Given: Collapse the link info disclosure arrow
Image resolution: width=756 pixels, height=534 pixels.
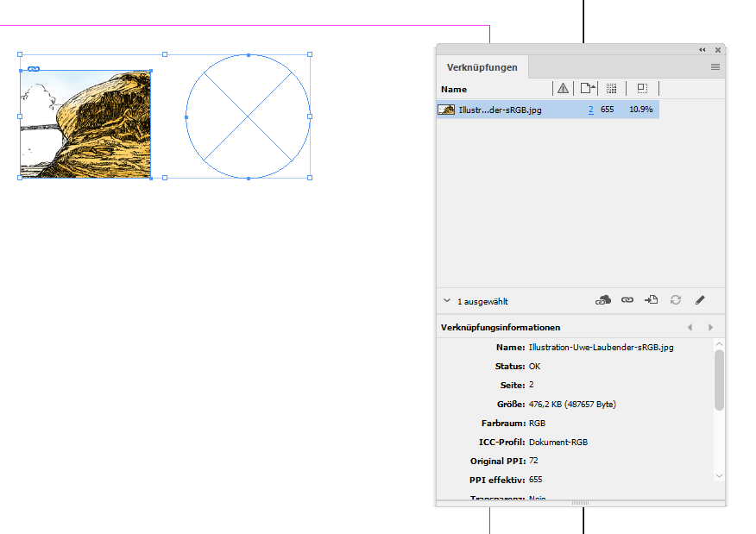Looking at the screenshot, I should point(447,301).
